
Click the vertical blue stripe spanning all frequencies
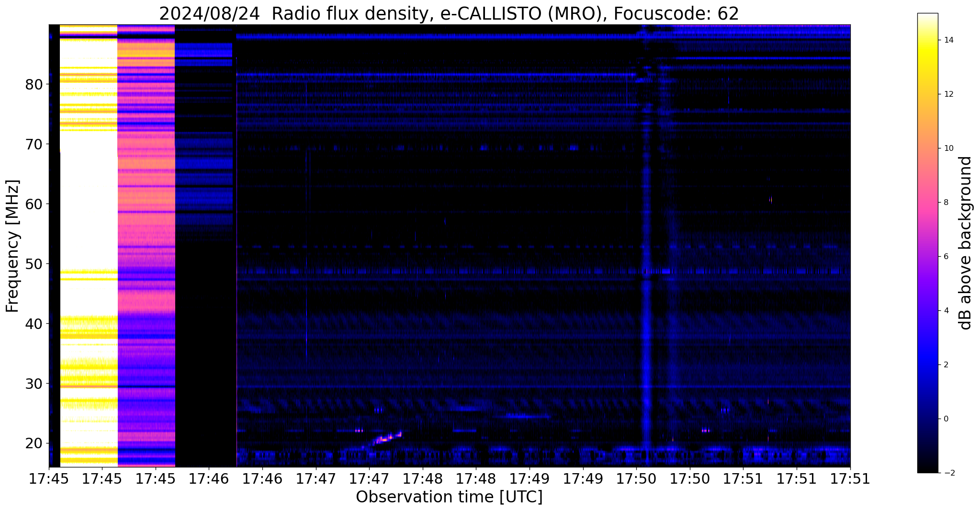coord(646,245)
